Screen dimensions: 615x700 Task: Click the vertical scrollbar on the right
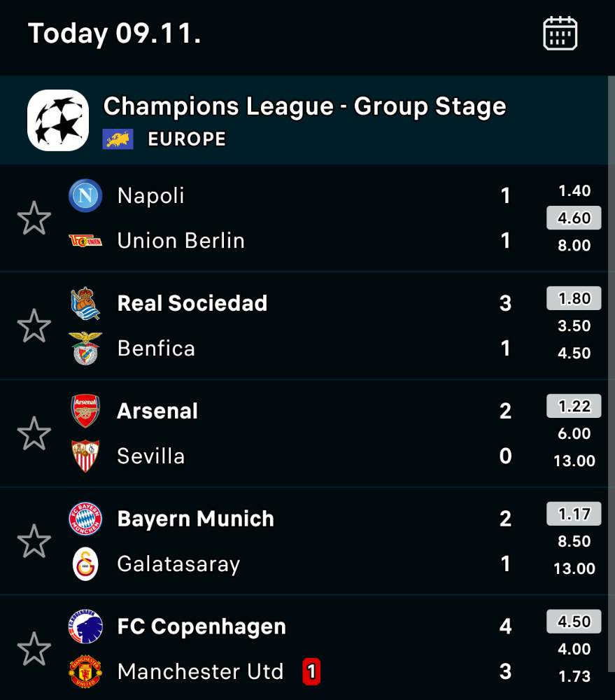pos(612,373)
